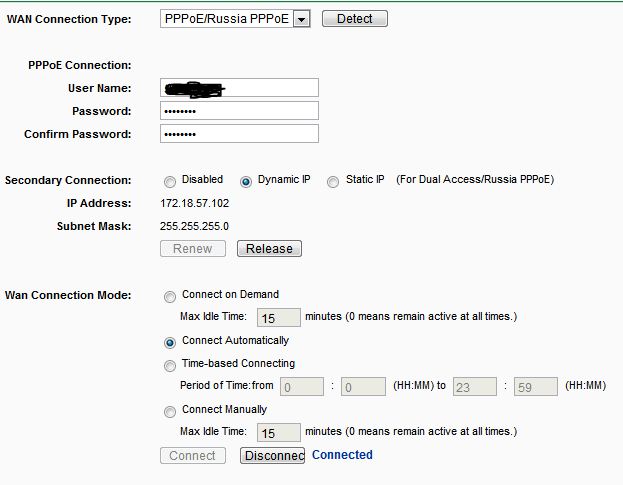Open the WAN Connection Type dropdown
This screenshot has width=623, height=485.
coord(235,19)
